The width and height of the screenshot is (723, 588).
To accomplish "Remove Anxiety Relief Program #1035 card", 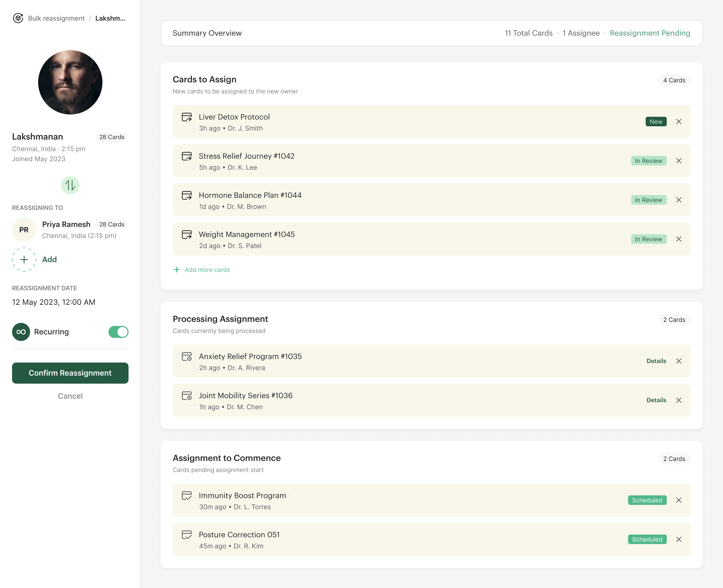I will (679, 361).
